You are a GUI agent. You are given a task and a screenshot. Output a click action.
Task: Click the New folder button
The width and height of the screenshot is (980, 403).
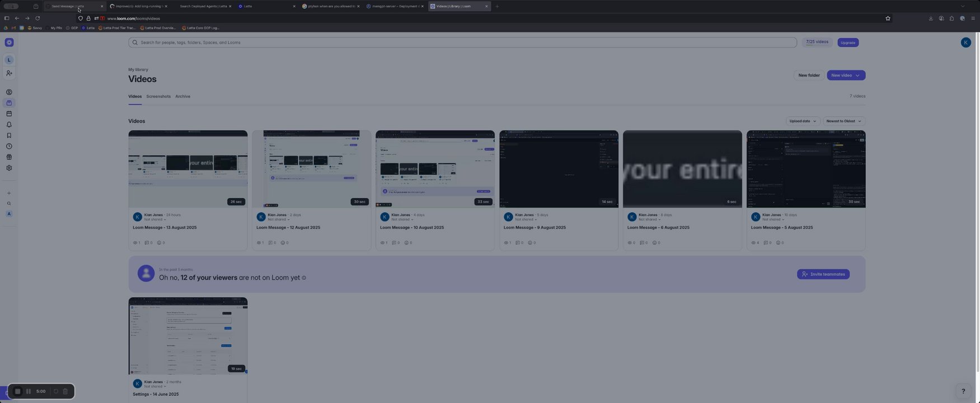(809, 75)
